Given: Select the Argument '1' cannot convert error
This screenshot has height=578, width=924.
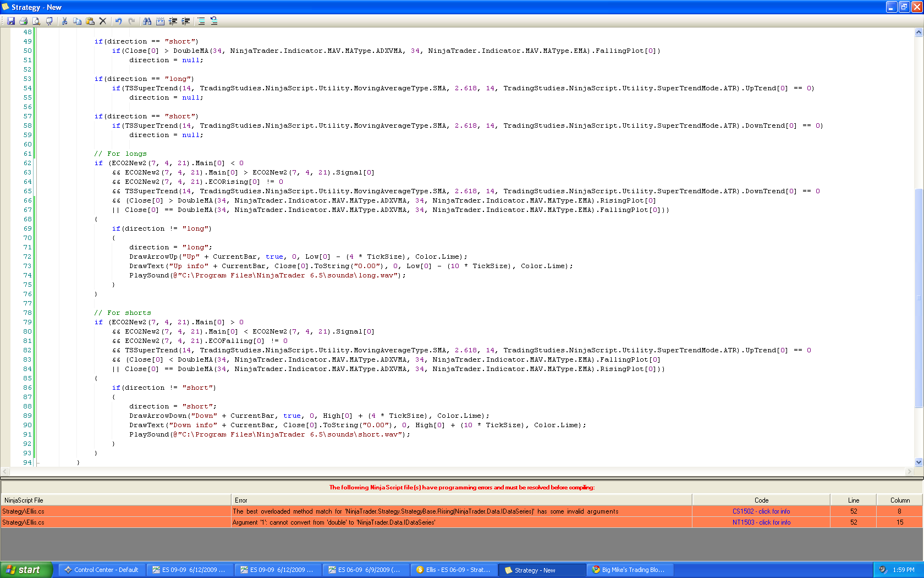Looking at the screenshot, I should [x=461, y=522].
